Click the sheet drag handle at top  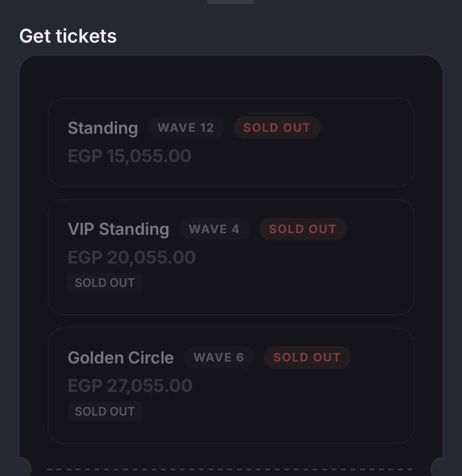(x=231, y=2)
